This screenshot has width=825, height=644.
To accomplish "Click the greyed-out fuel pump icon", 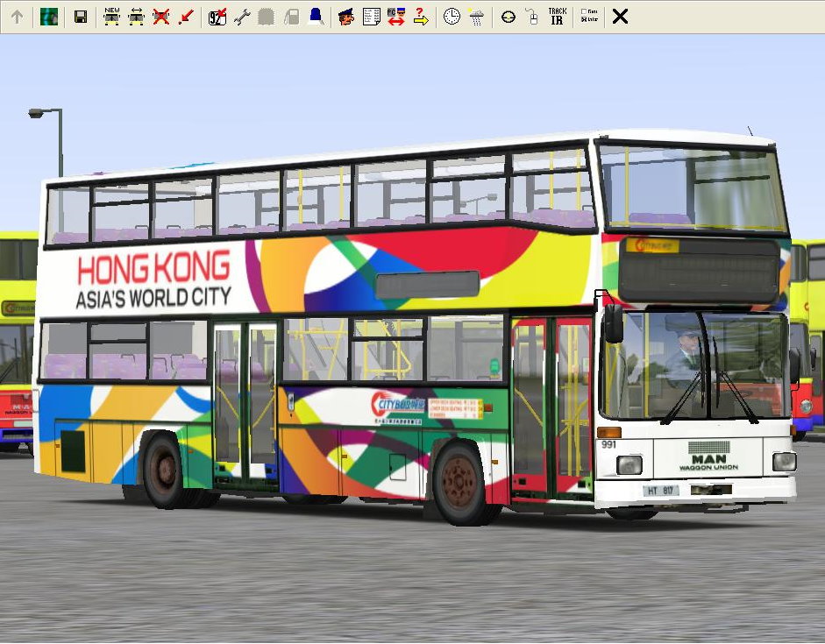I will [291, 17].
